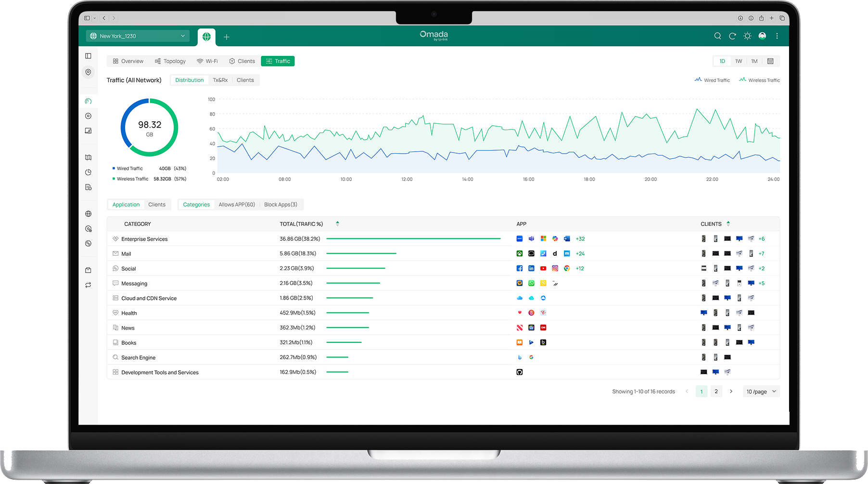Viewport: 868px width, 484px height.
Task: Open Block Apps(3) filter
Action: (281, 205)
